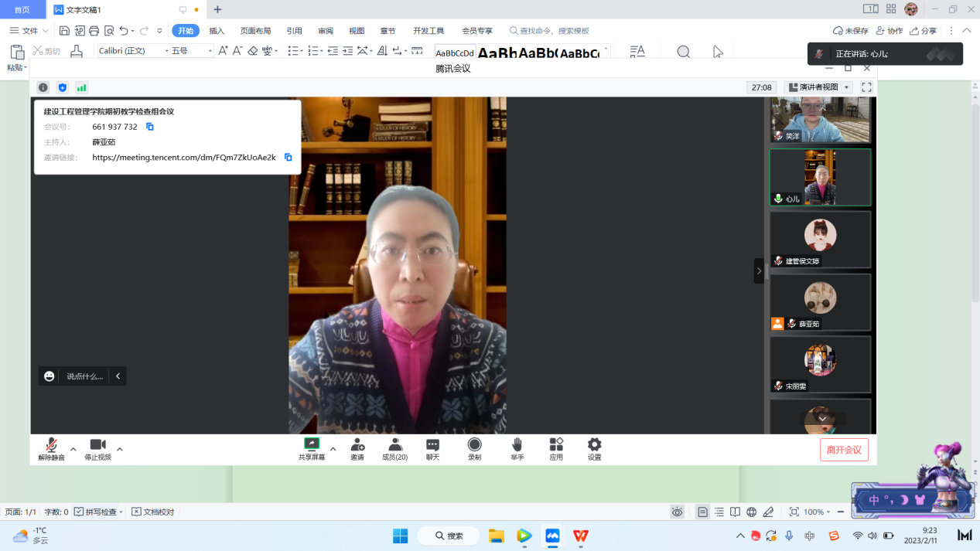Open the Invite participants icon

coord(357,445)
